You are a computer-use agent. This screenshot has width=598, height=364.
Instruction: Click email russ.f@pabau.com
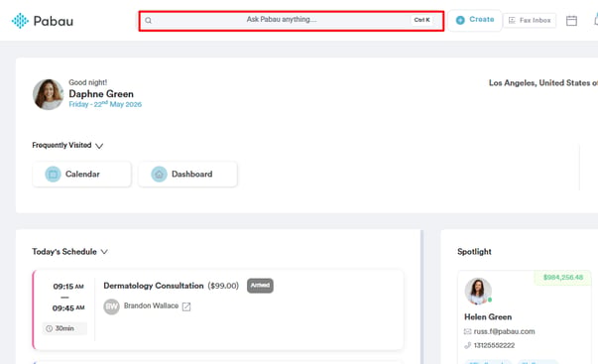tap(504, 331)
